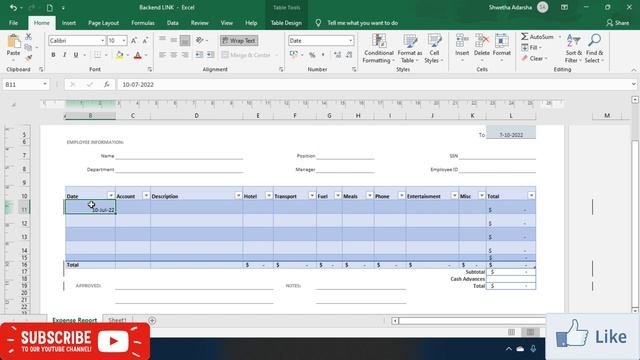This screenshot has width=640, height=360.
Task: Open the Description column filter dropdown
Action: 238,196
